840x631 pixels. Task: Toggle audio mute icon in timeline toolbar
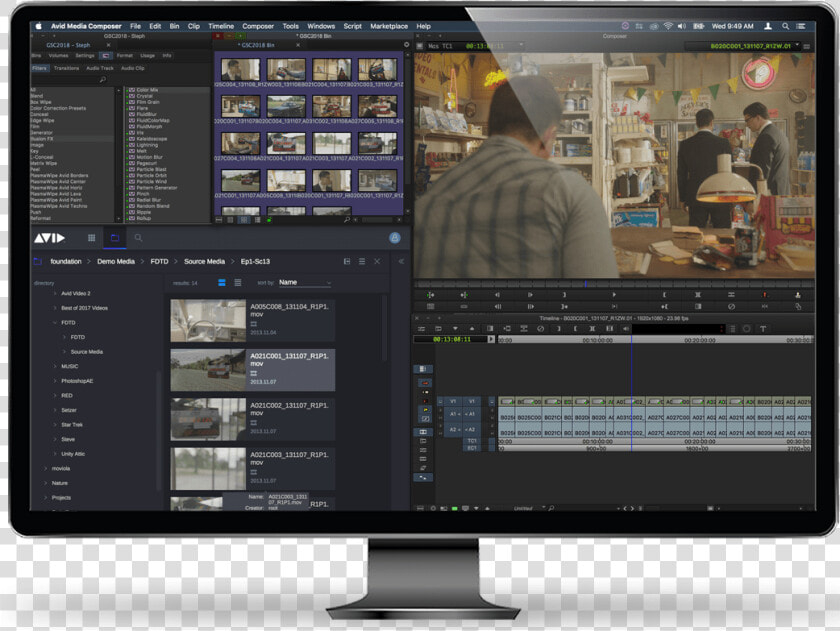(x=626, y=329)
